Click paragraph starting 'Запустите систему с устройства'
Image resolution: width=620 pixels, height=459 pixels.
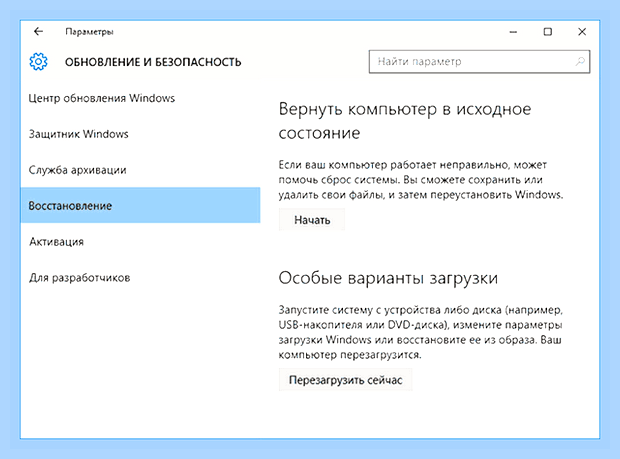[420, 332]
